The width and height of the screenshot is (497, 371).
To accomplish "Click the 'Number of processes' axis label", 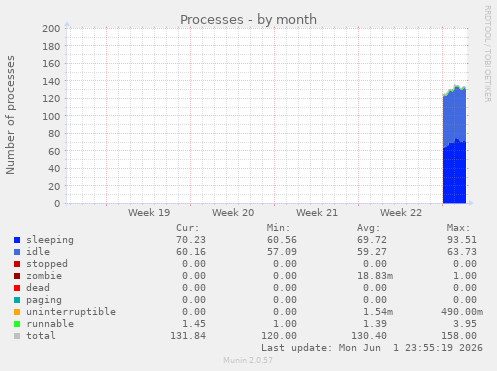I will pos(10,115).
